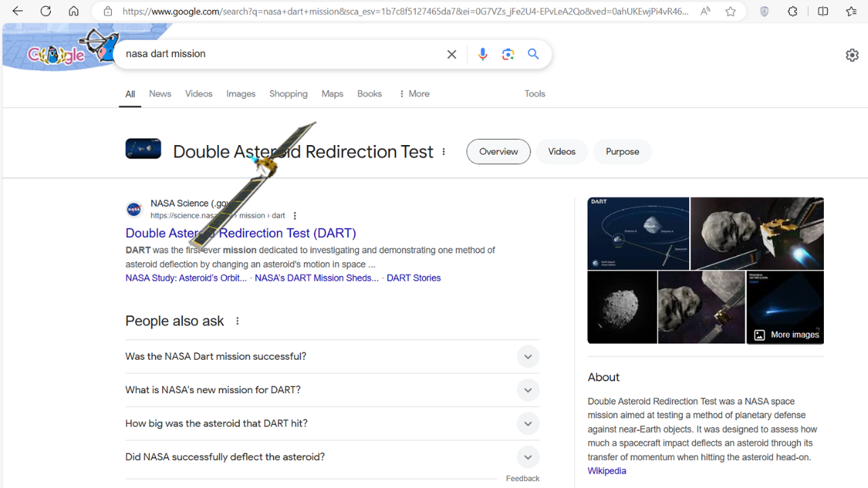Open the Wikipedia link in About
868x488 pixels.
click(x=607, y=471)
